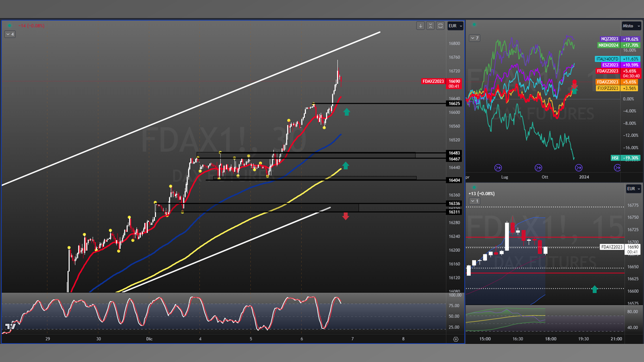Click market status dot on 15-minute chart

(x=473, y=188)
